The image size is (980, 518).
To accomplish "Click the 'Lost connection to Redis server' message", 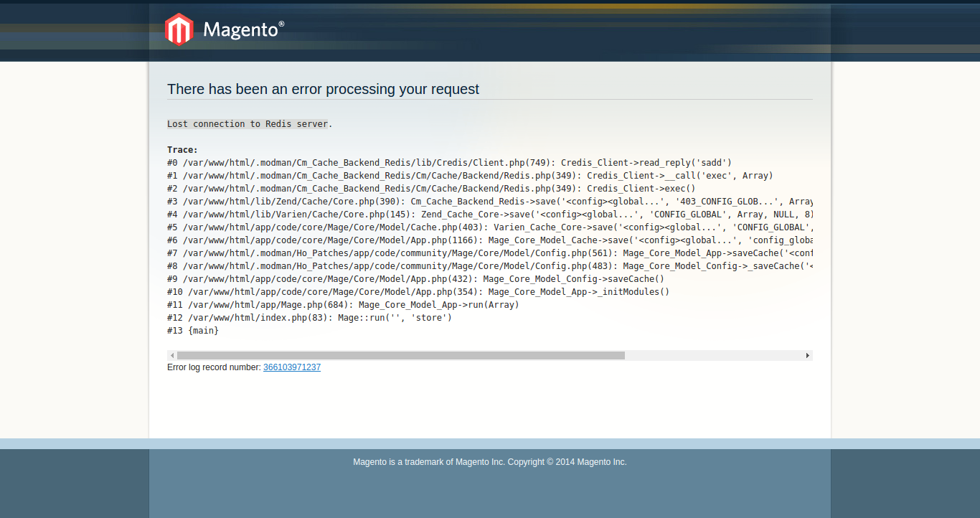I will coord(248,124).
